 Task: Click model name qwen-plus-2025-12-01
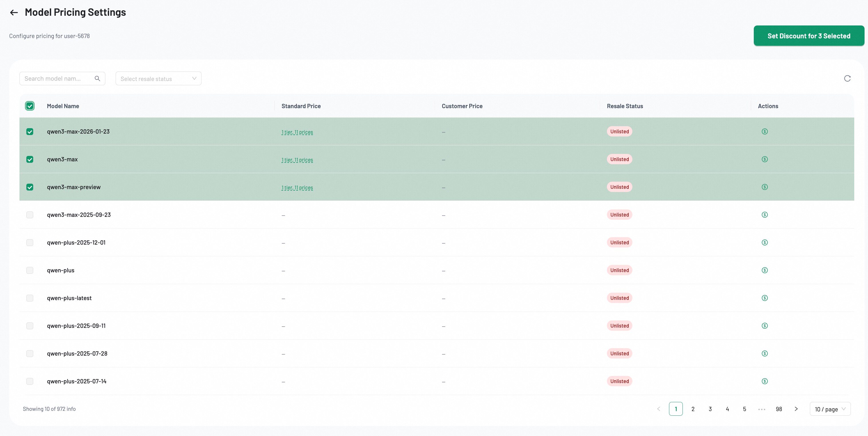76,243
